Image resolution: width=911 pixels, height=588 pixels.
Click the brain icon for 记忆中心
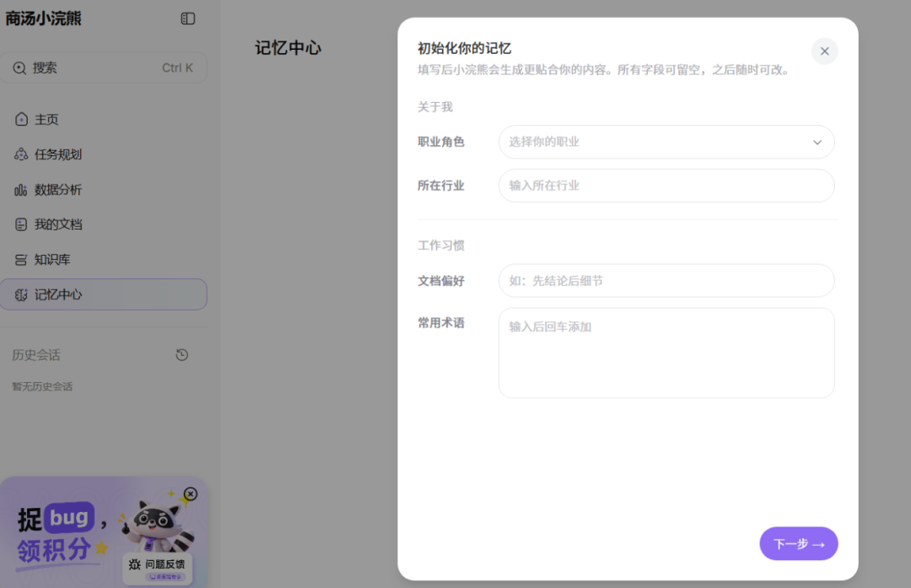click(21, 295)
